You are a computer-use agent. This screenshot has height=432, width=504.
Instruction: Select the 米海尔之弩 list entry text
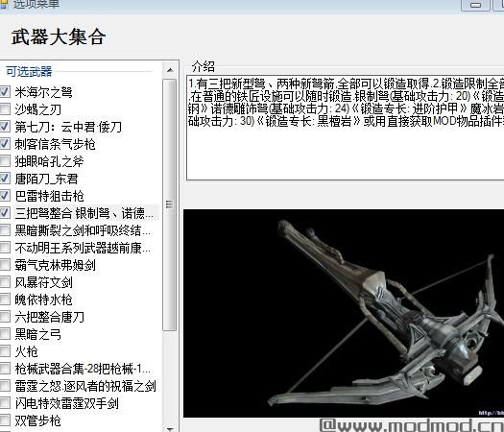(x=44, y=92)
